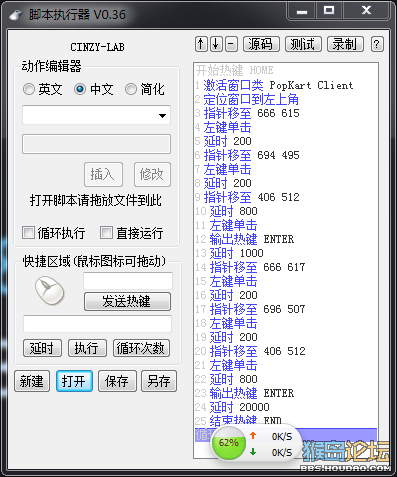Click the 执行 execute button
397x477 pixels.
click(x=87, y=348)
